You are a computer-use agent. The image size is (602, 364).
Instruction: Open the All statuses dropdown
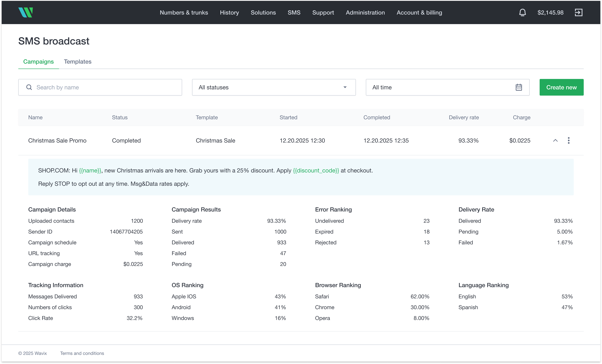pos(274,87)
